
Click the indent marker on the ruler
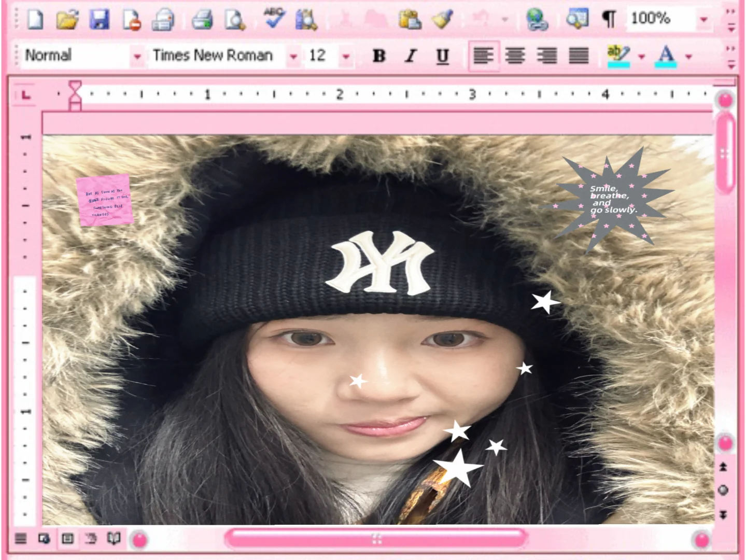pyautogui.click(x=75, y=95)
